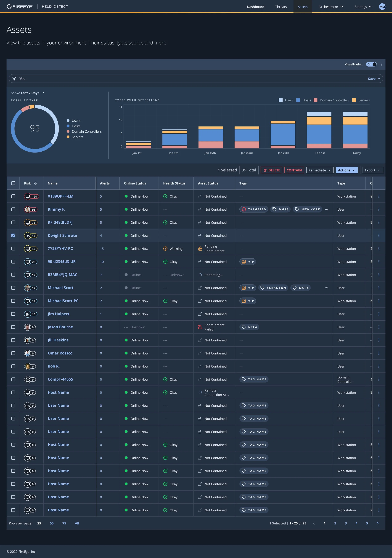Click the TARGETED tag on Kimmy F.'s row

click(254, 209)
